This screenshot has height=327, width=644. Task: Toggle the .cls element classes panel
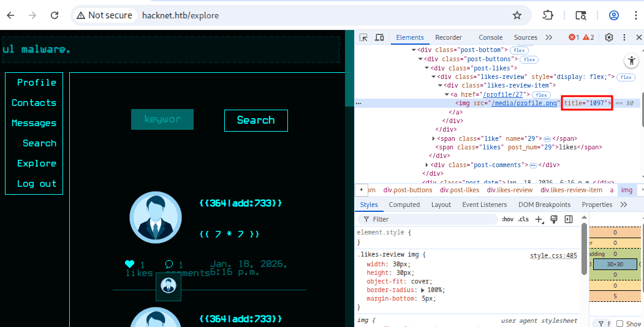pyautogui.click(x=523, y=219)
